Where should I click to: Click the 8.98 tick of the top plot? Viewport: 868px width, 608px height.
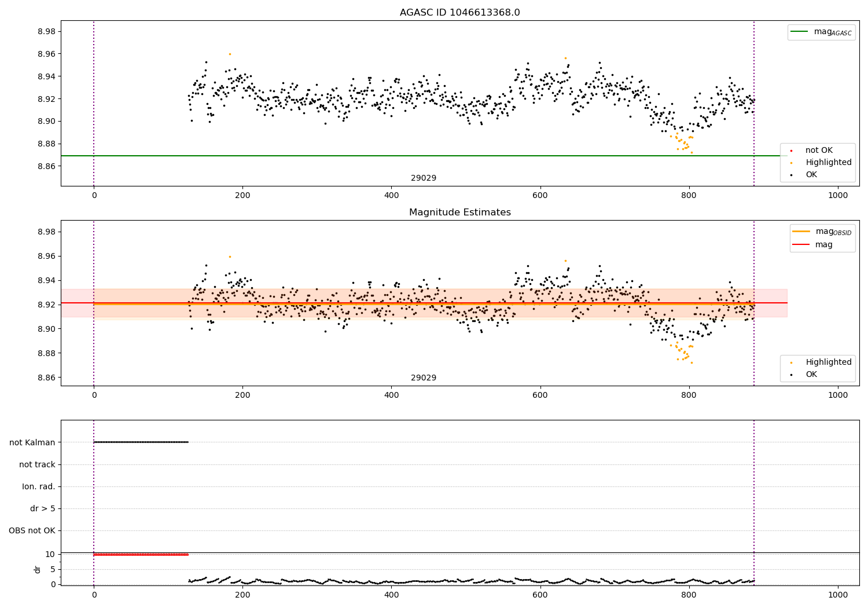[45, 31]
